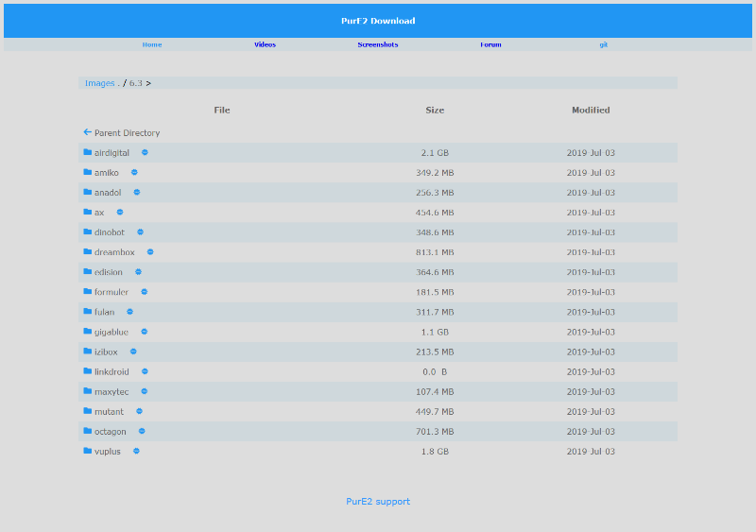Image resolution: width=756 pixels, height=532 pixels.
Task: Click the info badge next to formuler
Action: coord(145,292)
